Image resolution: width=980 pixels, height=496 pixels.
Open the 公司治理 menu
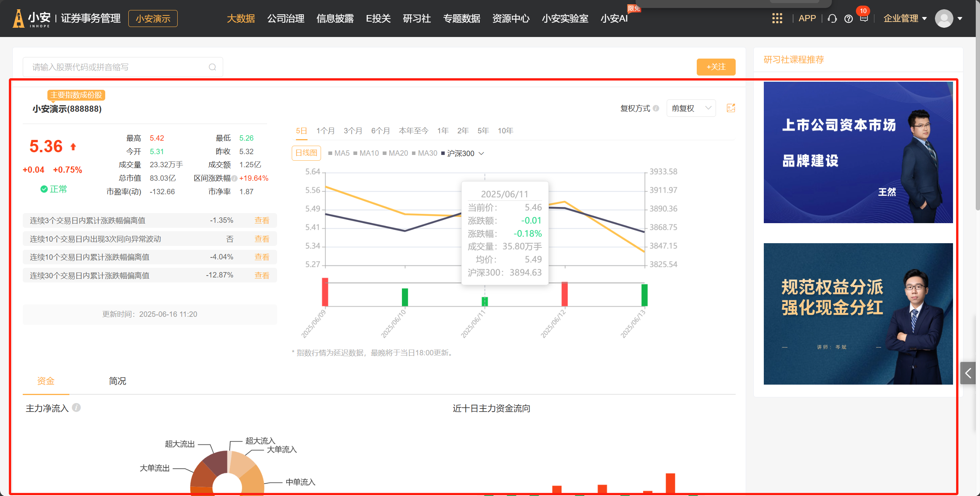coord(286,18)
